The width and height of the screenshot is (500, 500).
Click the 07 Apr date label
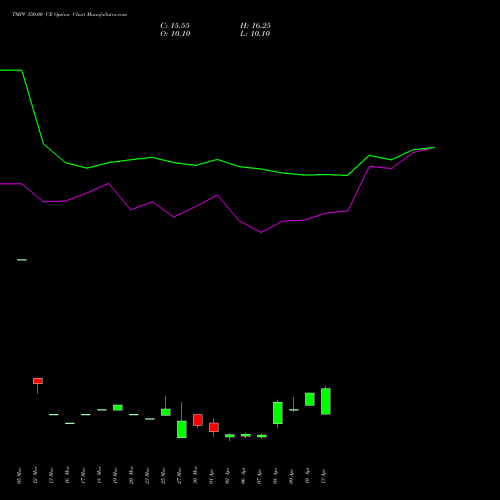pyautogui.click(x=259, y=476)
